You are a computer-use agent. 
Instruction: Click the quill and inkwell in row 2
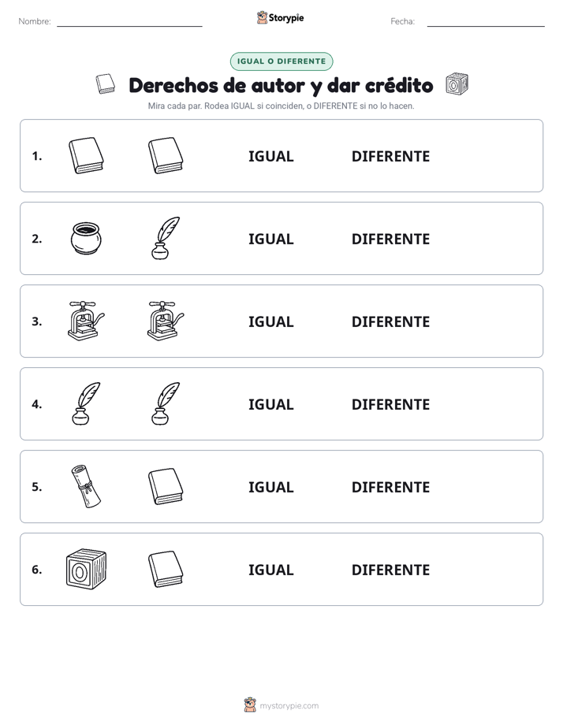tap(166, 238)
